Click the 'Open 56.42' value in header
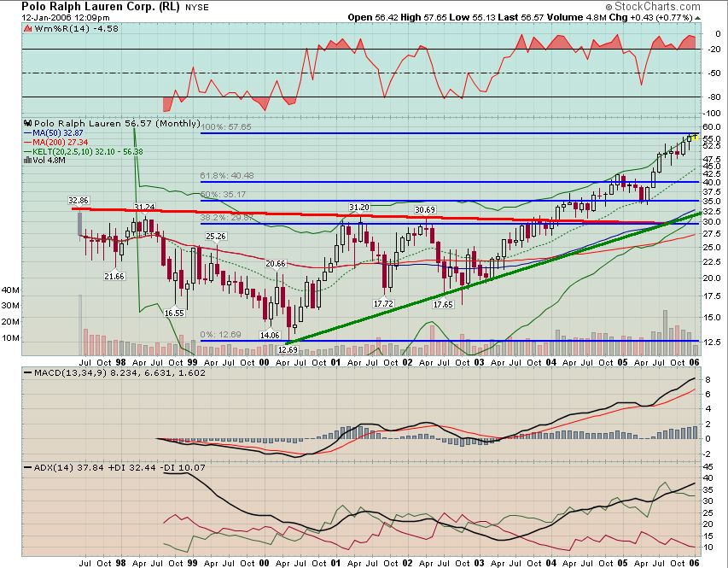This screenshot has height=568, width=728. [373, 18]
